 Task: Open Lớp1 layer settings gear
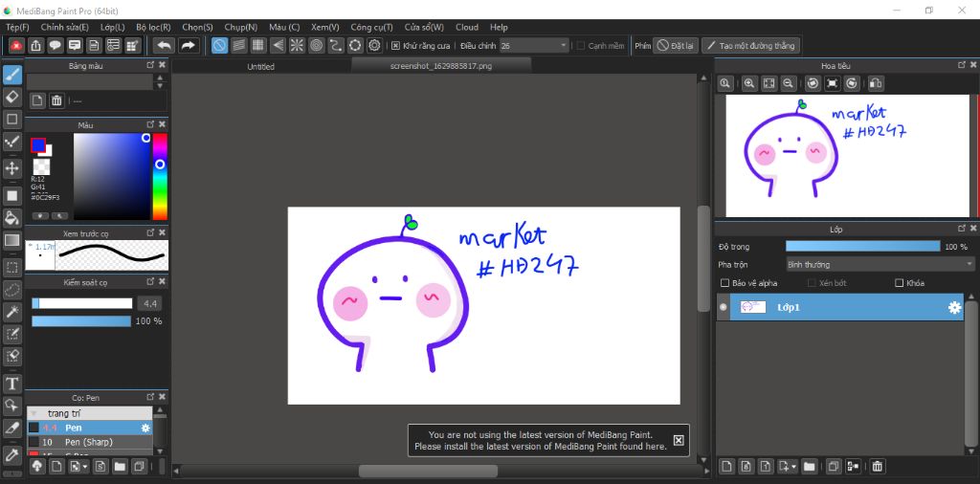click(954, 307)
